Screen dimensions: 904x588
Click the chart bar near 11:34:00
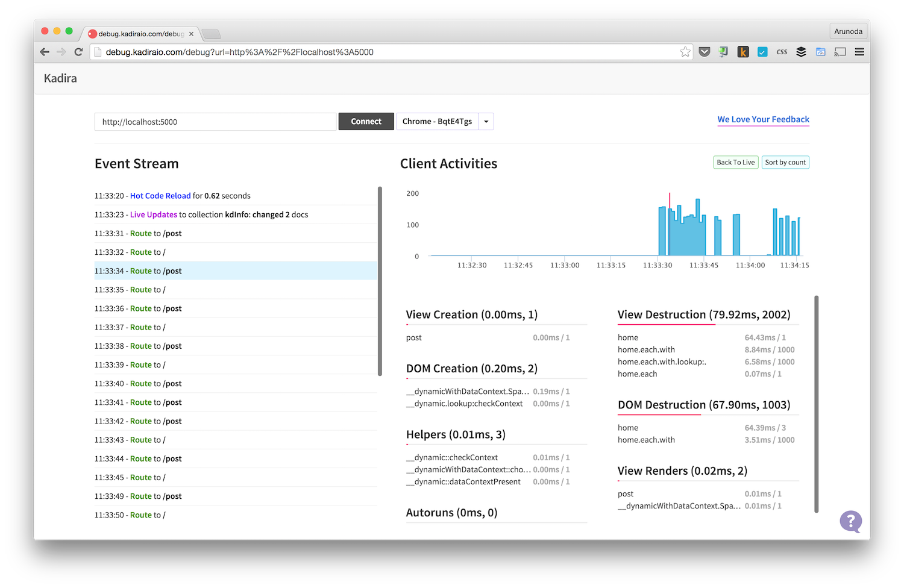(736, 235)
